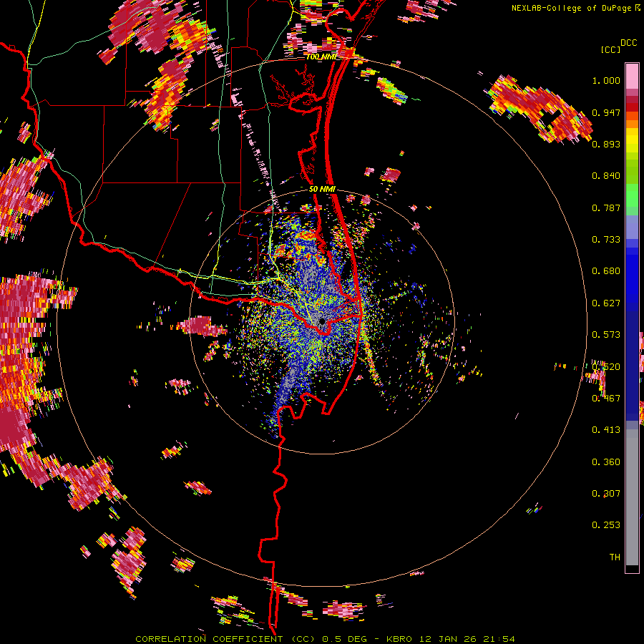This screenshot has width=644, height=644.
Task: Click the yellow segment of the colorbar
Action: click(632, 140)
